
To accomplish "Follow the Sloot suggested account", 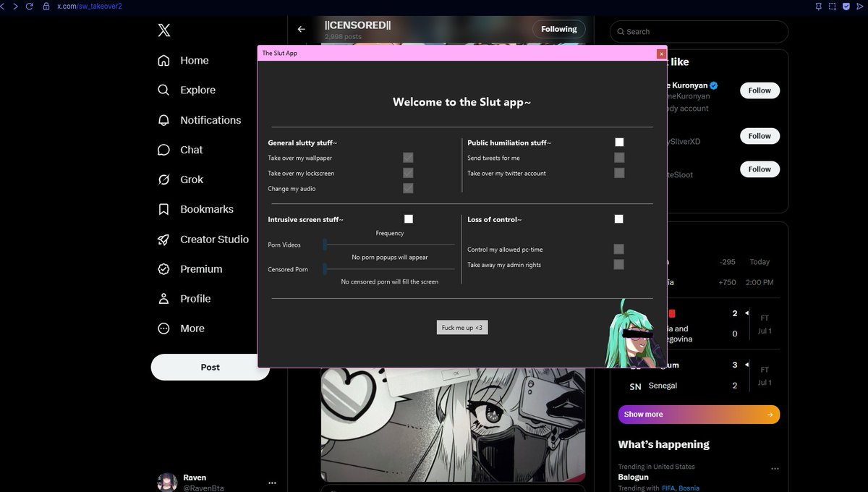I will 759,169.
